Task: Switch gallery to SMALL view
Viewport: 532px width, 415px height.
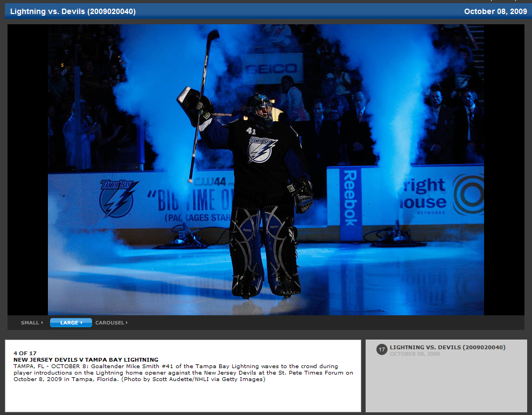Action: coord(32,323)
